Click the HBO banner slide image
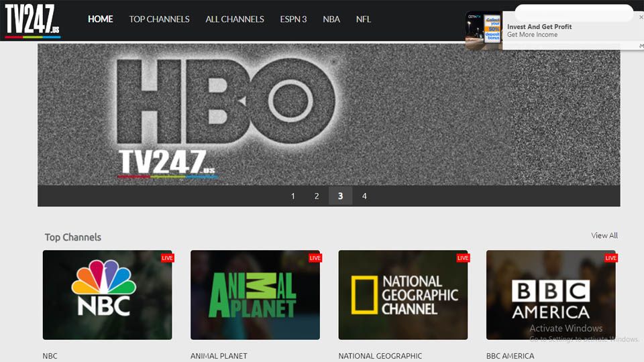This screenshot has width=644, height=362. pyautogui.click(x=329, y=115)
